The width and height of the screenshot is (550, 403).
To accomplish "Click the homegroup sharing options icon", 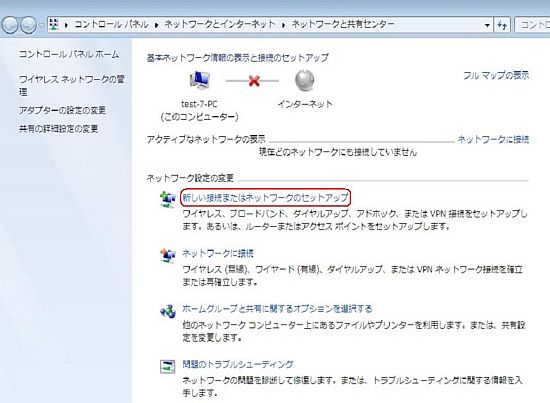I will pos(168,310).
